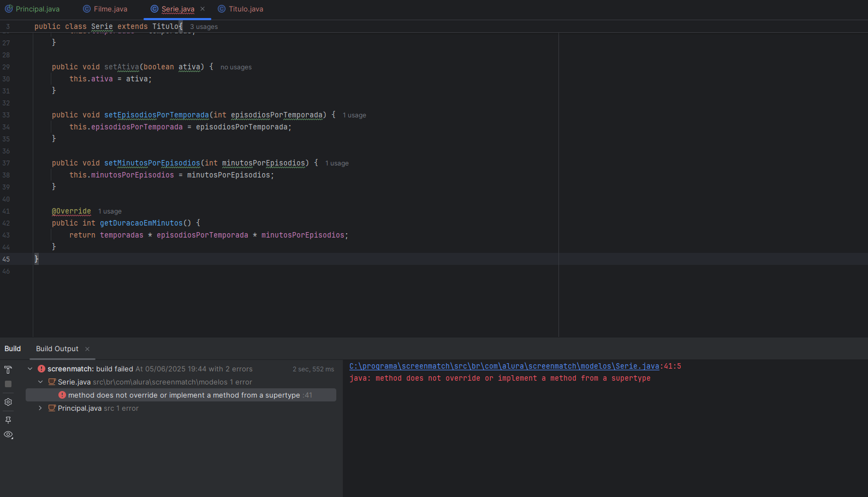This screenshot has width=868, height=497.
Task: Open the Serie.java file path link in build output
Action: pos(504,366)
